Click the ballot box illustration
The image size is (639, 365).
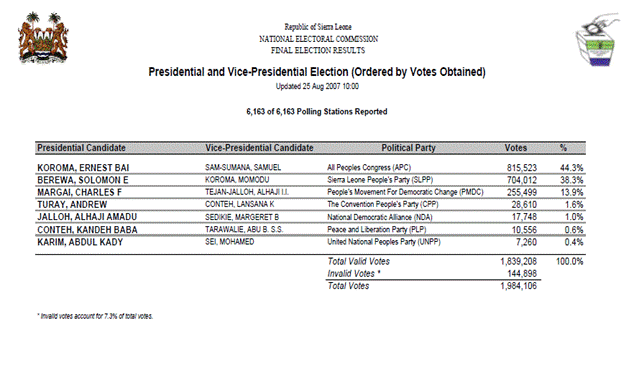coord(597,40)
